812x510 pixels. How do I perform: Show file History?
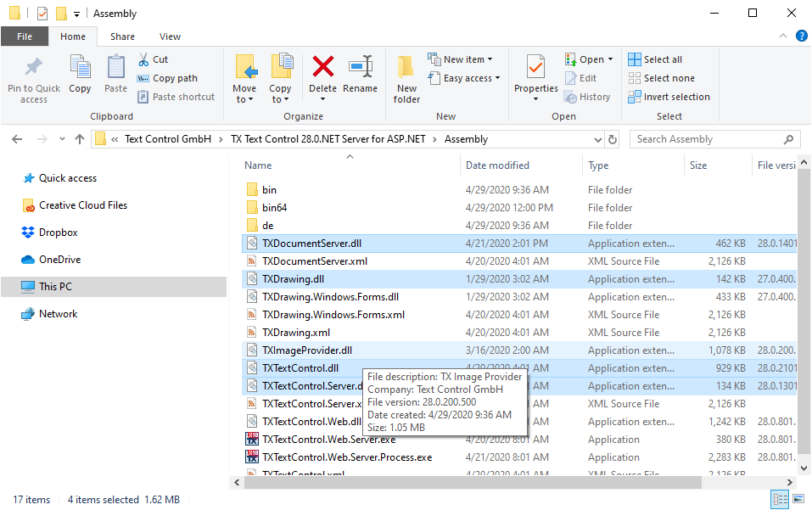(587, 97)
